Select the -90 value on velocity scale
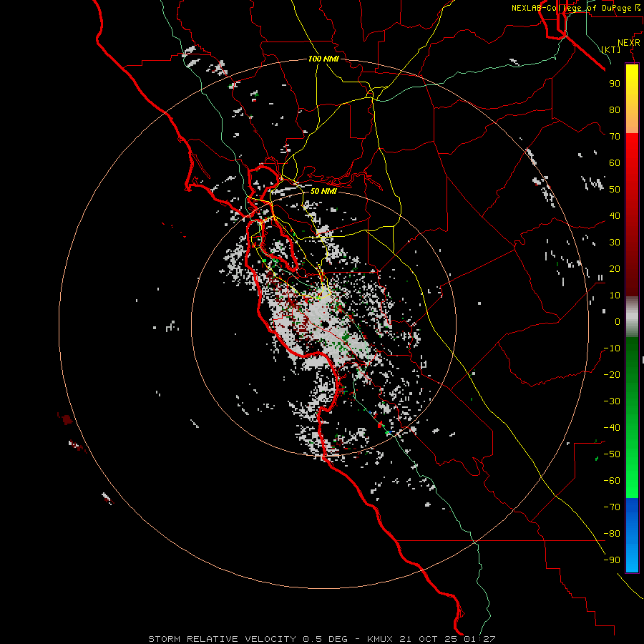644x644 pixels. tap(612, 560)
